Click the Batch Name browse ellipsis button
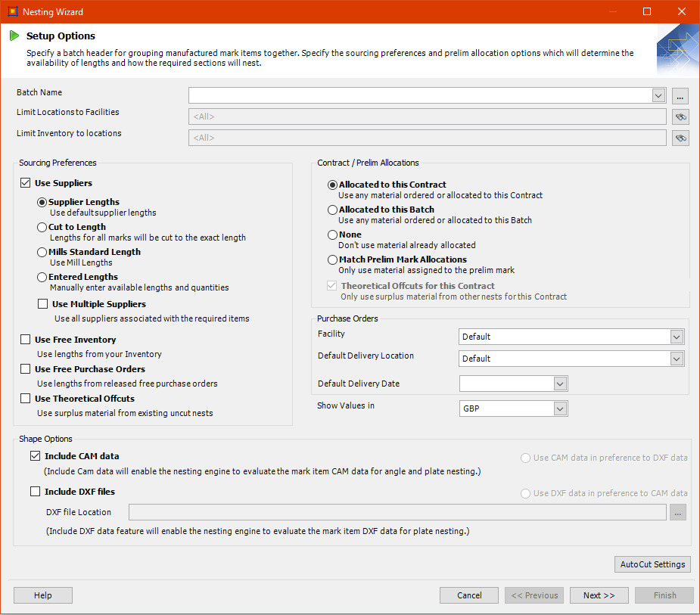The width and height of the screenshot is (700, 615). (x=680, y=95)
